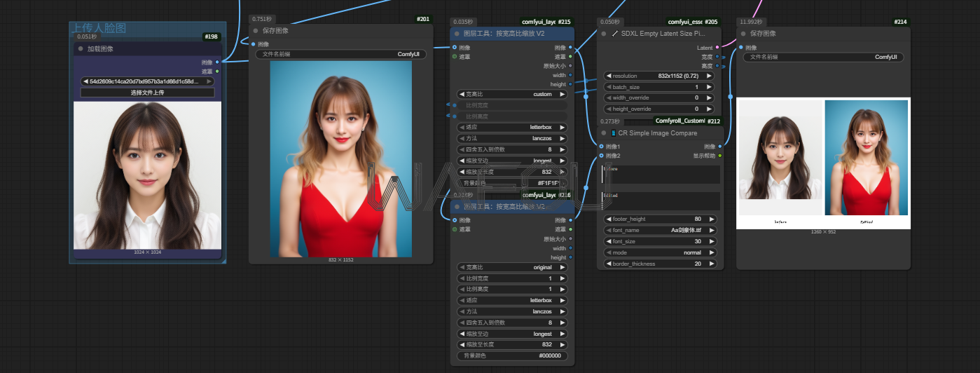Increase batch_size with its right arrow
Viewport: 980px width, 373px height.
click(711, 87)
